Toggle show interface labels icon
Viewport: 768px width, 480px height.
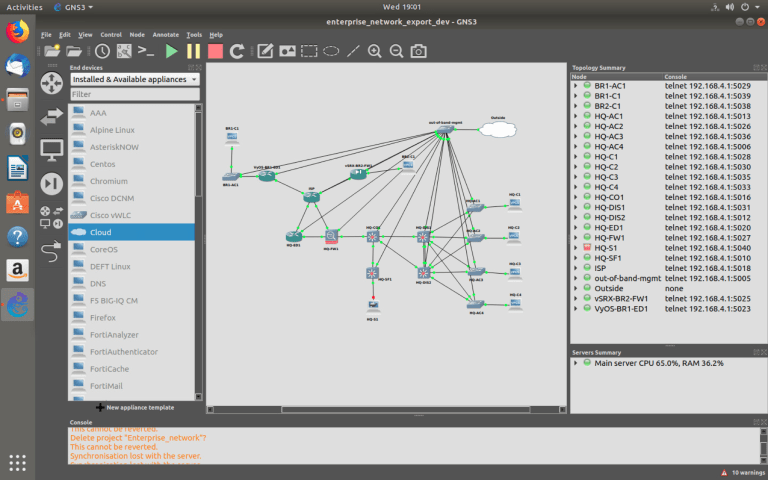[124, 51]
